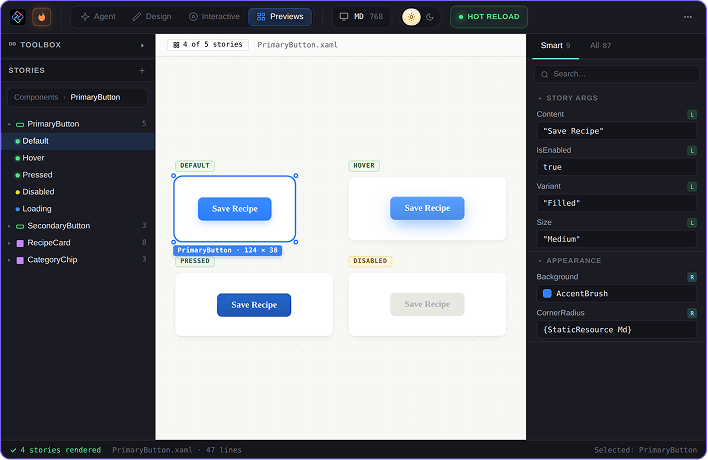Click the Disabled preview Save Recipe button
The image size is (708, 460).
(x=427, y=304)
